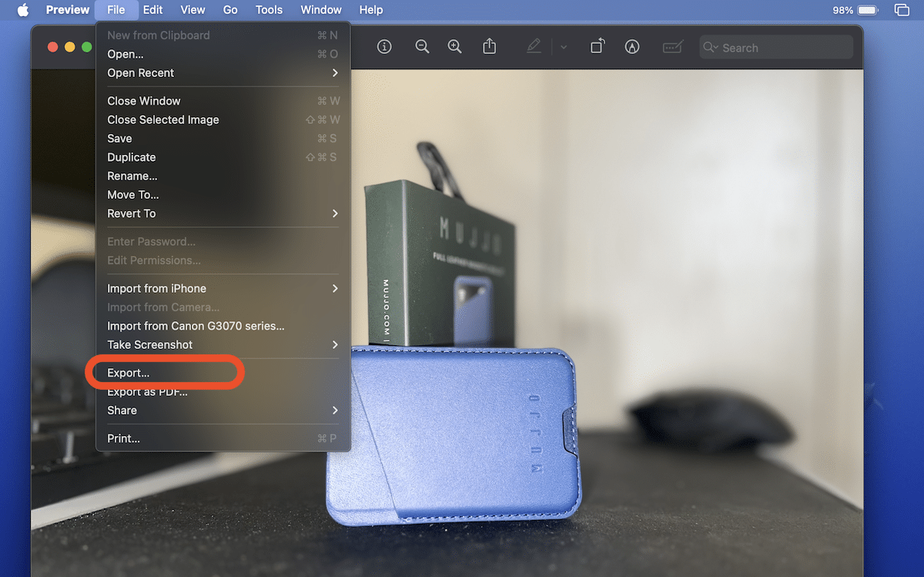Choose Open... from the File menu
This screenshot has width=924, height=577.
pos(223,54)
